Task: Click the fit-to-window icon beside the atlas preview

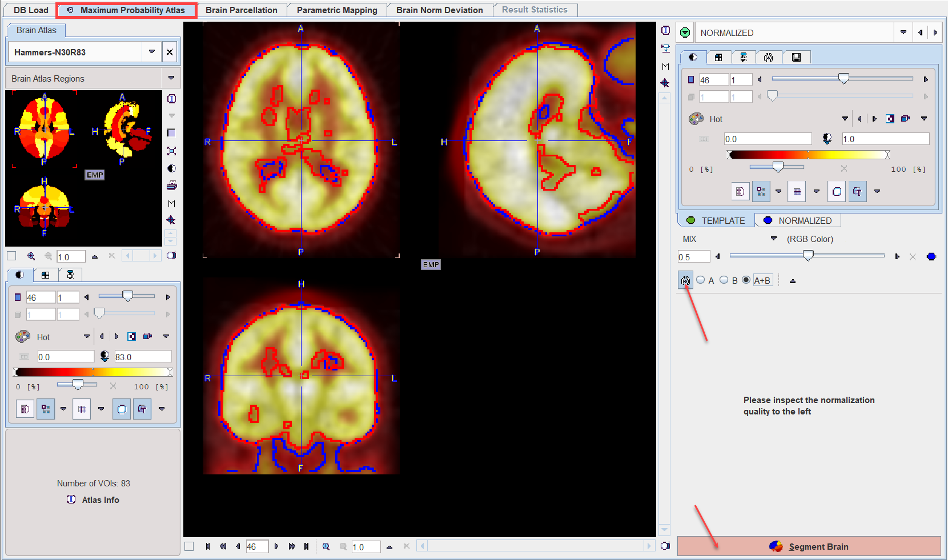Action: point(171,151)
